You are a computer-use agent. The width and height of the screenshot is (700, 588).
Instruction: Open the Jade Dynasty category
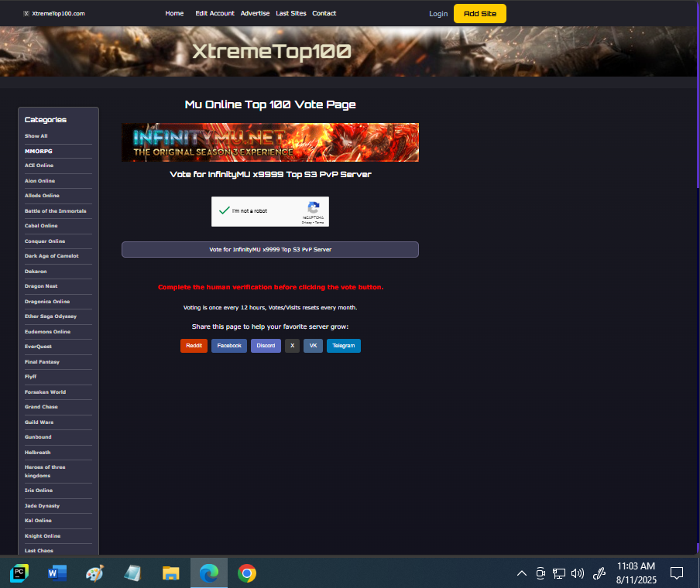click(42, 506)
